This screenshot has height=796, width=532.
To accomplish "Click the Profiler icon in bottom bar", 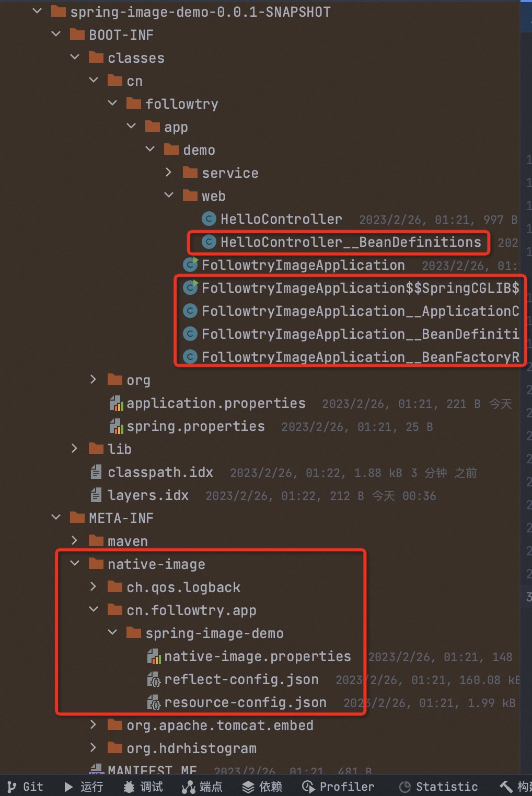I will point(308,787).
